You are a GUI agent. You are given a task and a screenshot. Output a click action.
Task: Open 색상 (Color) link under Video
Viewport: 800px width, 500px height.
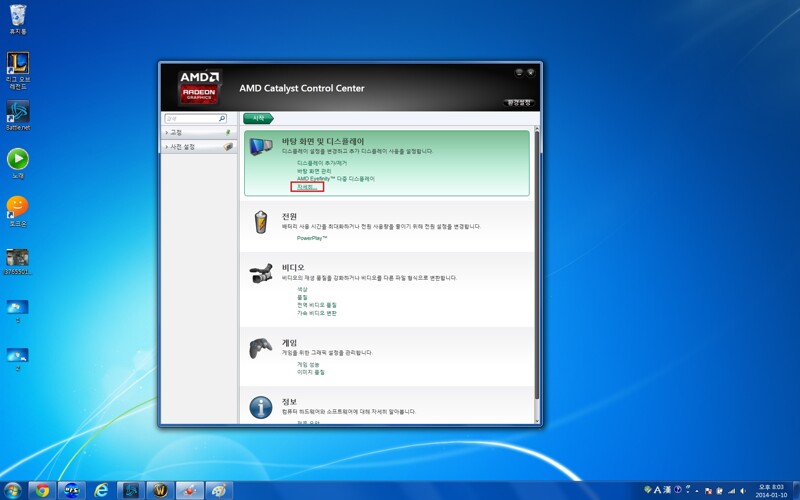point(303,289)
